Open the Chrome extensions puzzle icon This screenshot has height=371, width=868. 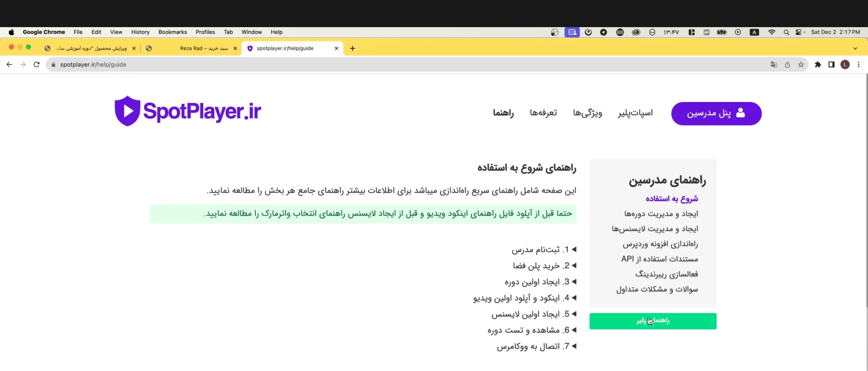click(818, 64)
